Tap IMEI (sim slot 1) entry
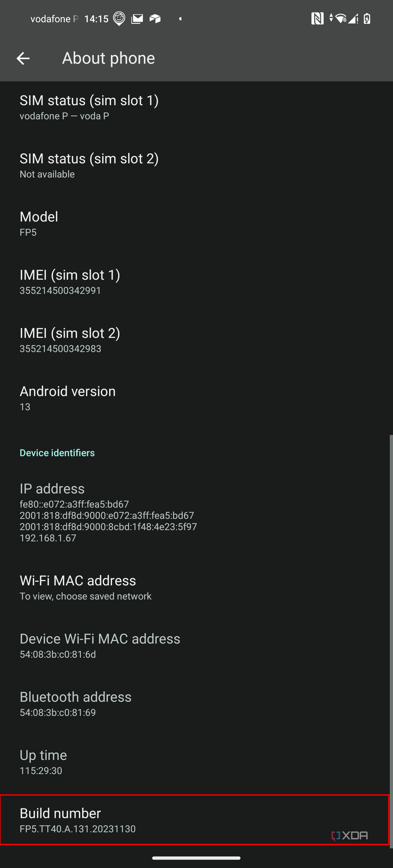This screenshot has width=393, height=868. tap(195, 282)
